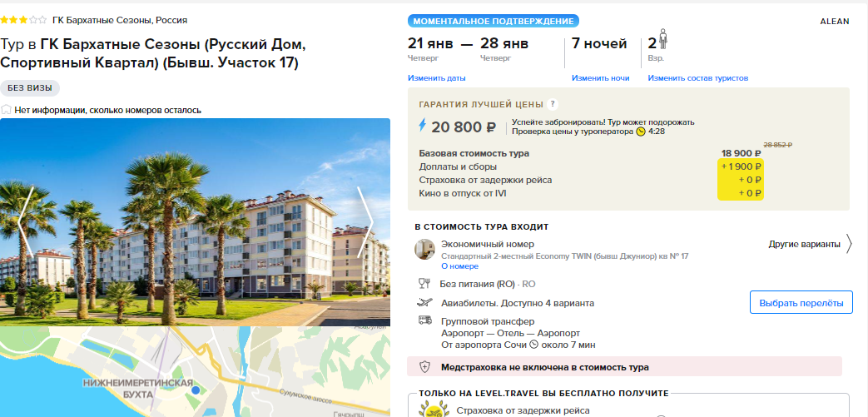
Task: Click ГАРАНТИЯ ЛУЧШЕЙ ЦЕНЫ heading
Action: [481, 104]
